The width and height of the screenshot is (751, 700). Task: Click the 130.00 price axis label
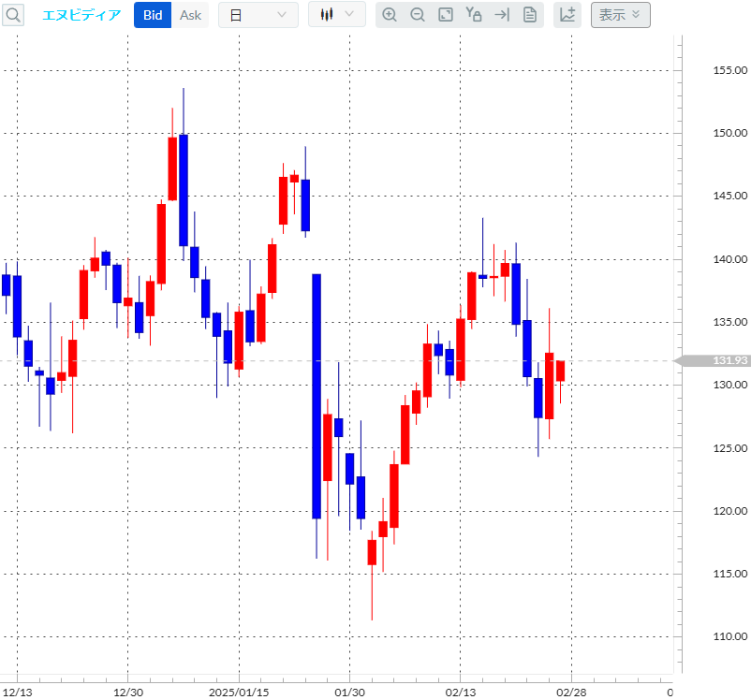pos(729,385)
